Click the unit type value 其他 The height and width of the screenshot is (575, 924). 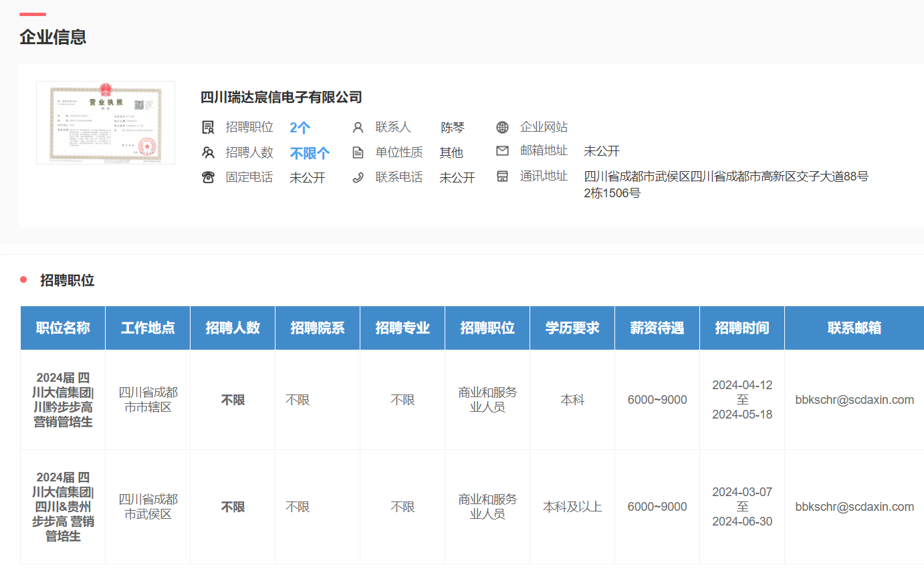[x=451, y=153]
